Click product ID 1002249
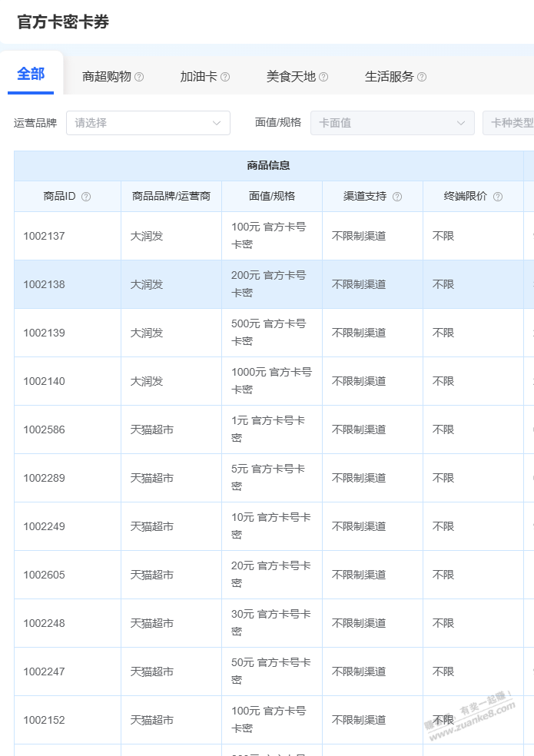Viewport: 534px width, 756px height. tap(44, 526)
